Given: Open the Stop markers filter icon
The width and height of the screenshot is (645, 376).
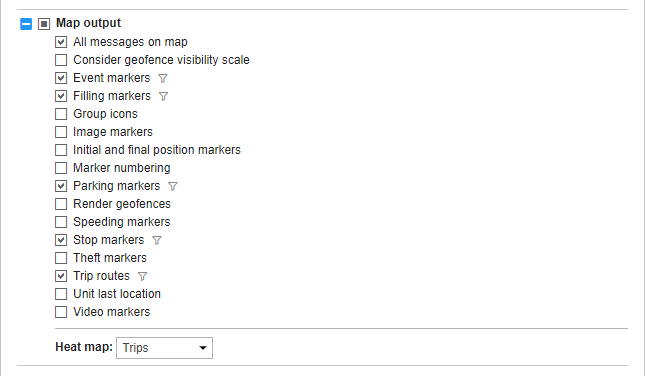Looking at the screenshot, I should [x=157, y=240].
